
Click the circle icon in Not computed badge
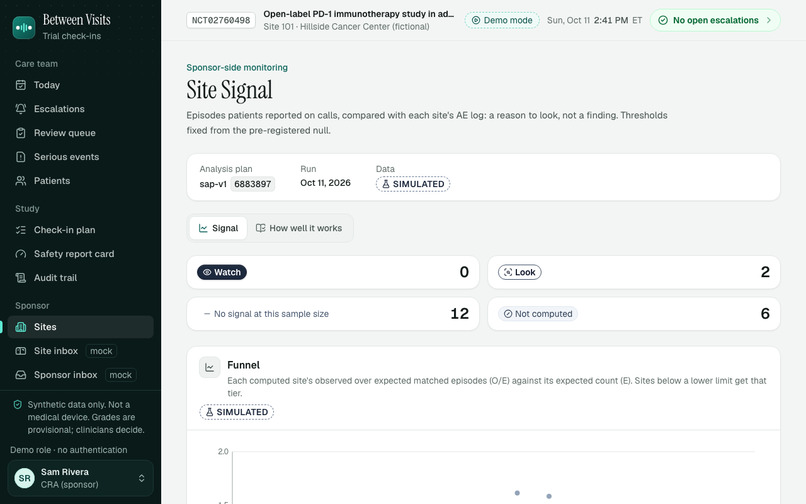click(508, 314)
